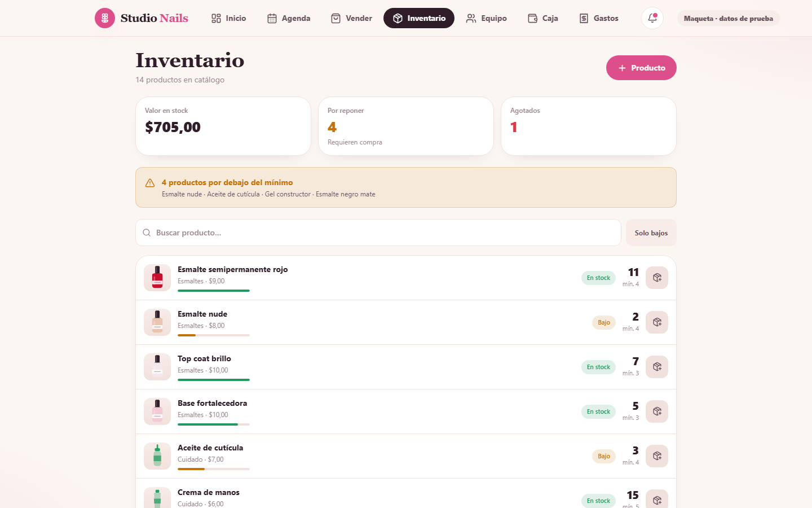Restock Top coat brillo via box icon
Screen dimensions: 812x508
pyautogui.click(x=657, y=367)
